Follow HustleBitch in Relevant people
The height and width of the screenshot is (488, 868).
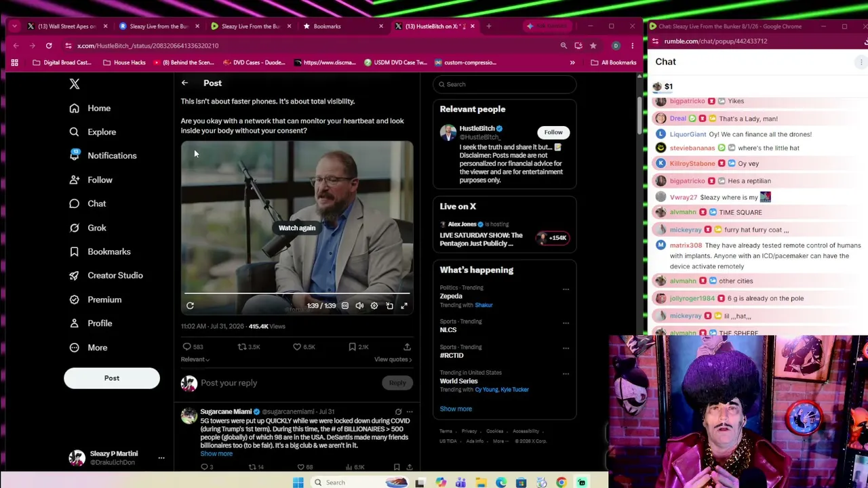[553, 132]
